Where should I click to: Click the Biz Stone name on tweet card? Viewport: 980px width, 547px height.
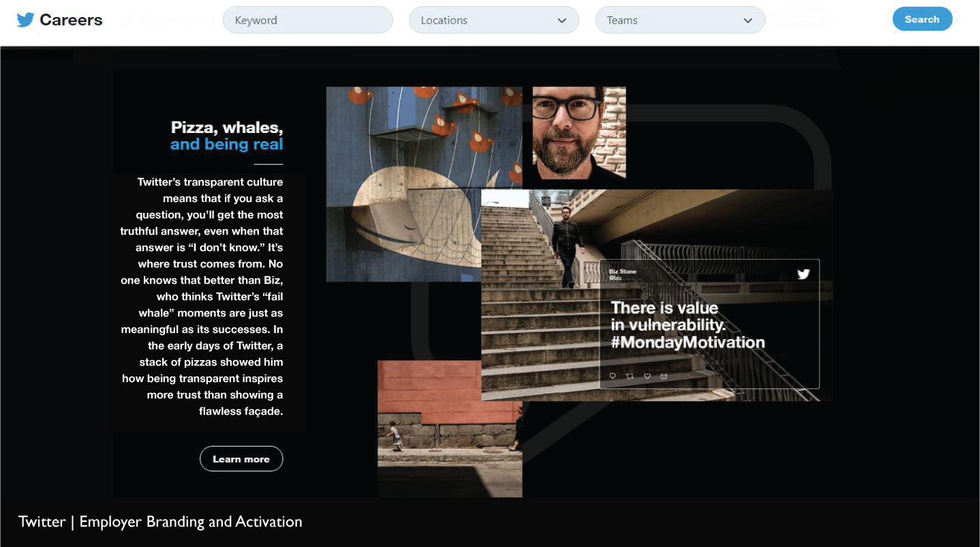point(623,271)
